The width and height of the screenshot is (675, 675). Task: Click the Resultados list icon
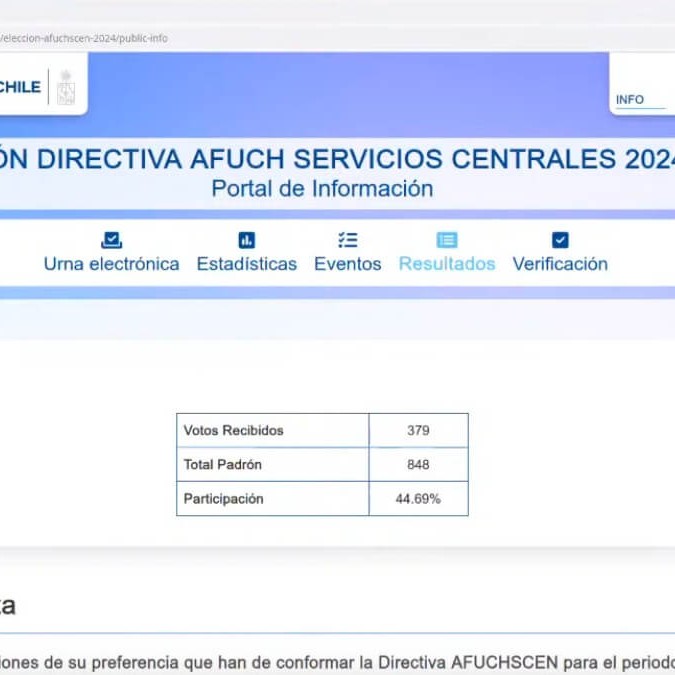click(447, 240)
